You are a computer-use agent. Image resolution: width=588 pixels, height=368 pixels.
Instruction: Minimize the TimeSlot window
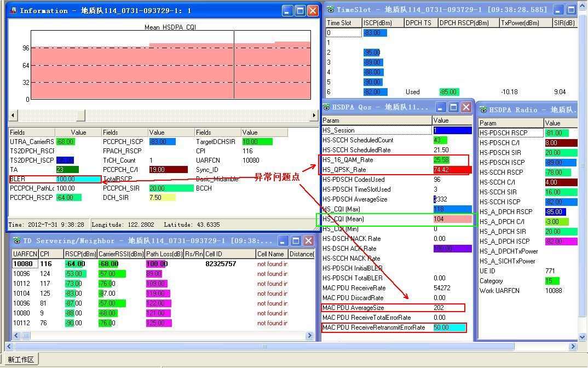tap(559, 10)
